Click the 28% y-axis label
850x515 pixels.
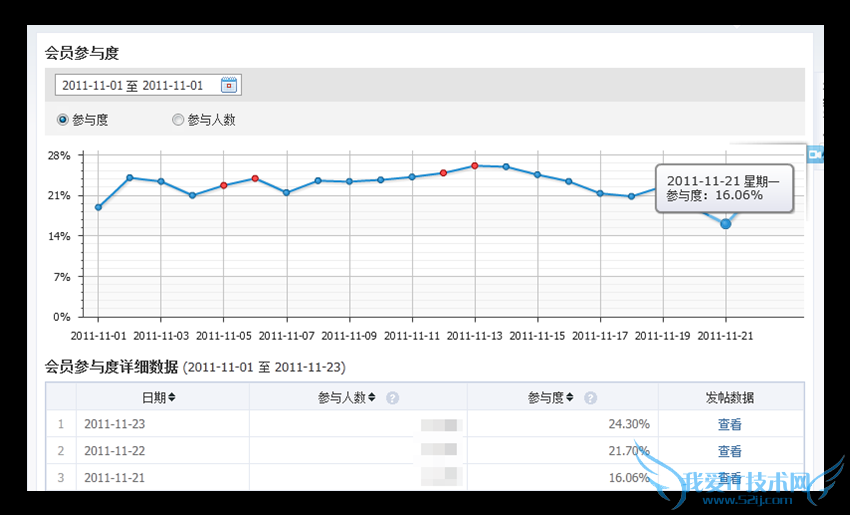tap(59, 156)
